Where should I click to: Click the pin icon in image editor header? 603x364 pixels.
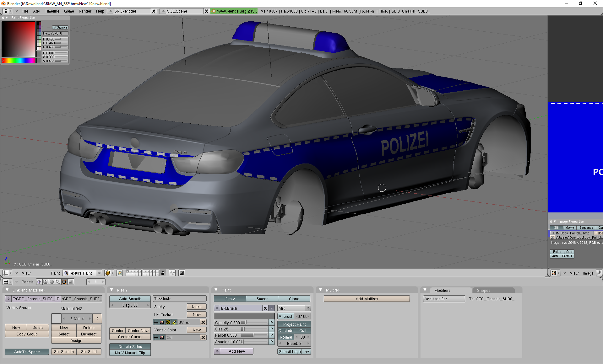click(x=599, y=273)
